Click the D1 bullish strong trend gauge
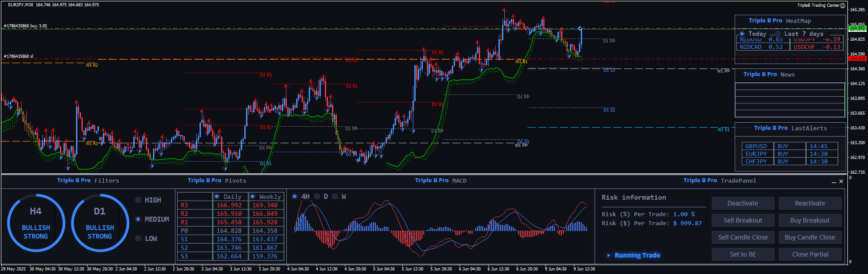This screenshot has width=868, height=274. [x=100, y=223]
